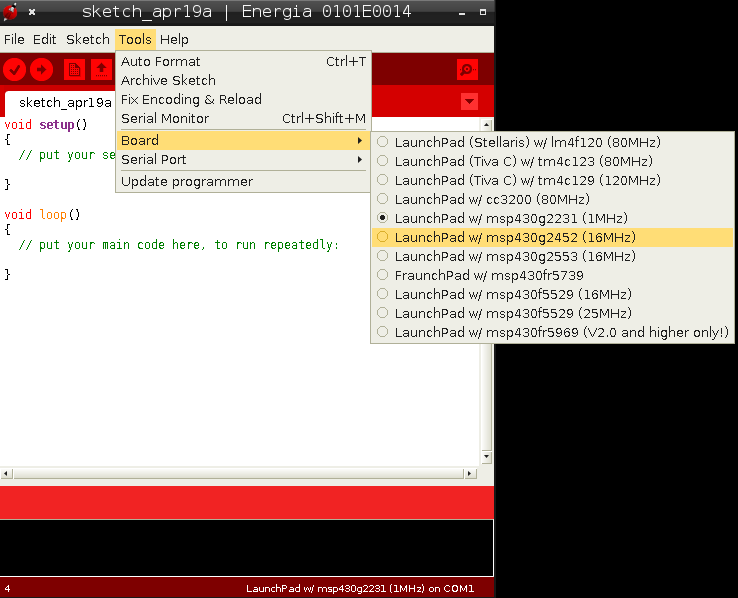Close the Energia window with X
This screenshot has height=598, width=738.
(32, 12)
